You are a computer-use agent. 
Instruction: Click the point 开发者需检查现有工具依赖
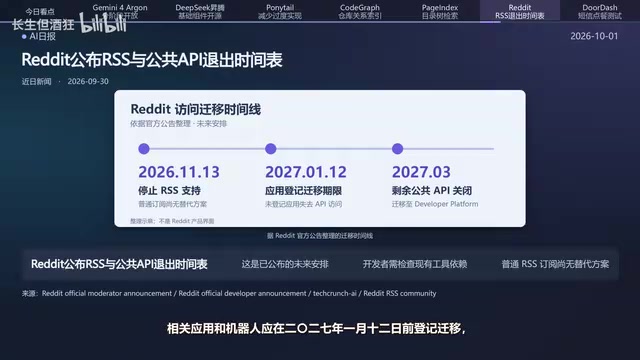pos(415,264)
